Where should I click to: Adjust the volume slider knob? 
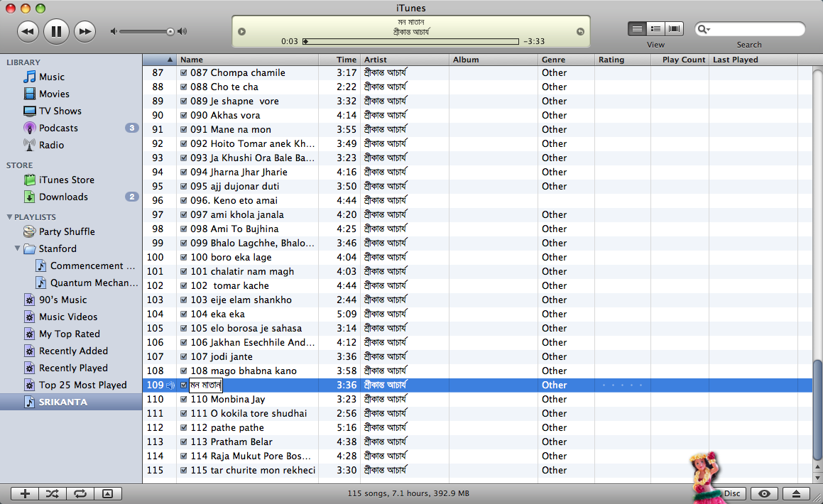coord(170,31)
